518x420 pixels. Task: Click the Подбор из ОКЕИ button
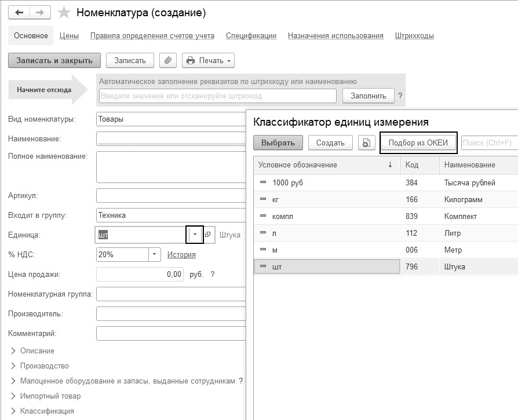(418, 143)
